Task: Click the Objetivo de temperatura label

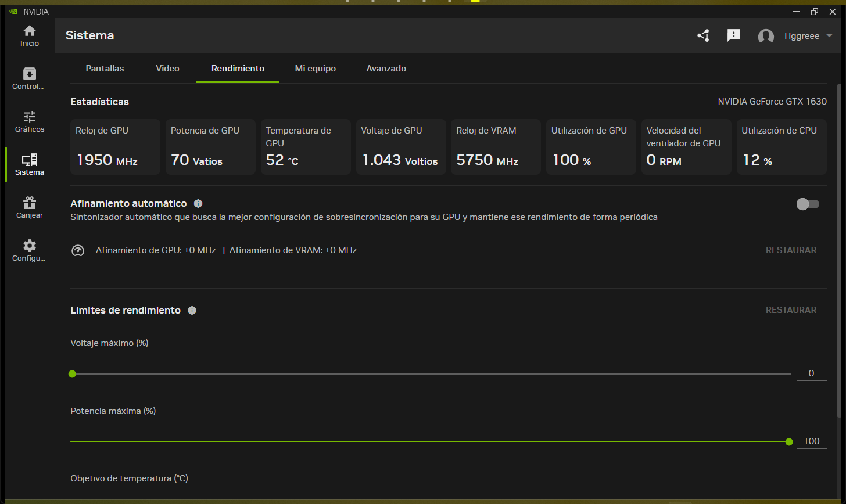Action: [129, 478]
